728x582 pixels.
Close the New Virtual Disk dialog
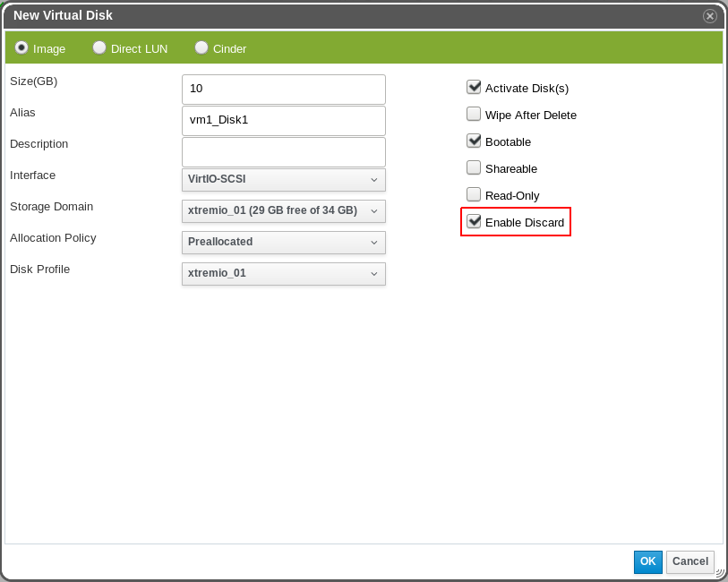(709, 16)
